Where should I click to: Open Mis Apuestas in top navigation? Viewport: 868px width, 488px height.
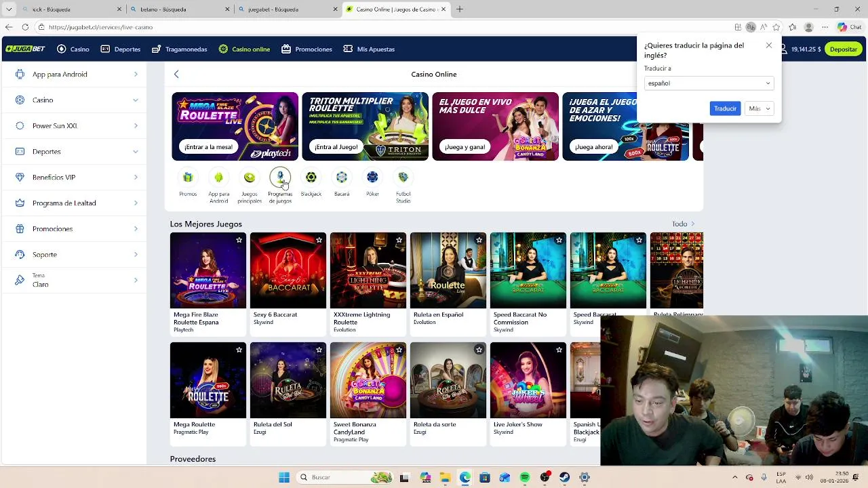(369, 49)
